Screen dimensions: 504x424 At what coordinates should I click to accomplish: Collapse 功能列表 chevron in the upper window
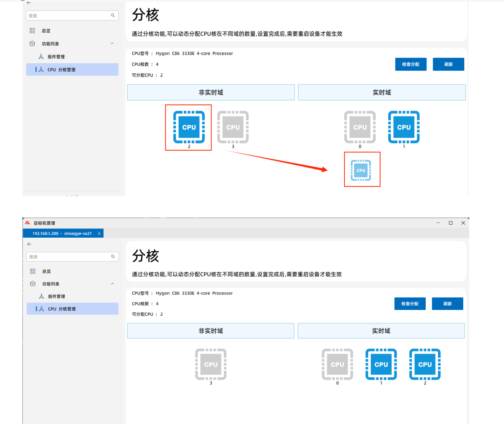click(112, 44)
